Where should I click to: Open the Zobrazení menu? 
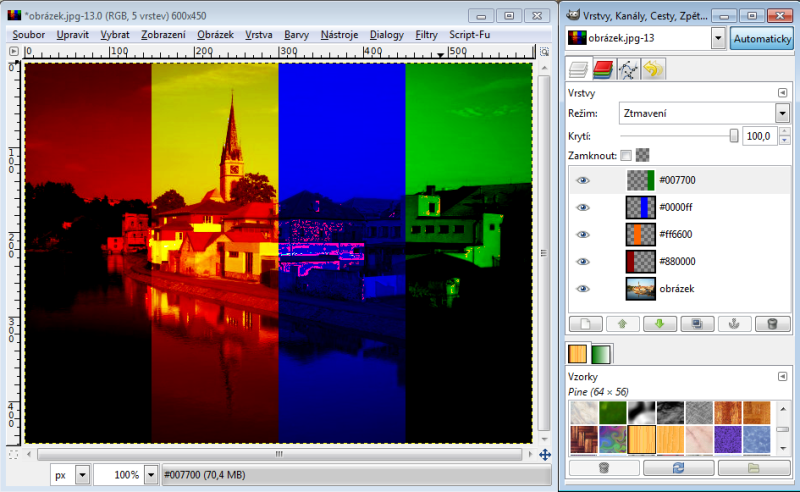tap(163, 35)
